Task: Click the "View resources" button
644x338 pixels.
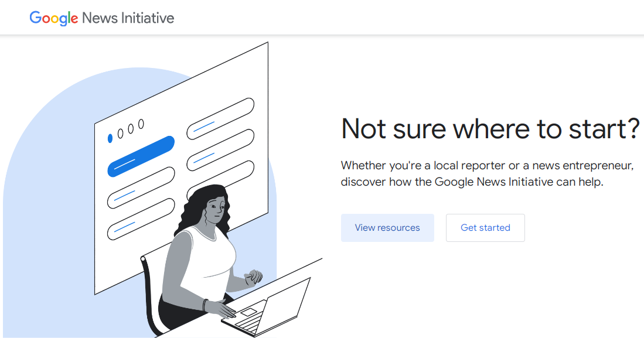Action: [387, 228]
